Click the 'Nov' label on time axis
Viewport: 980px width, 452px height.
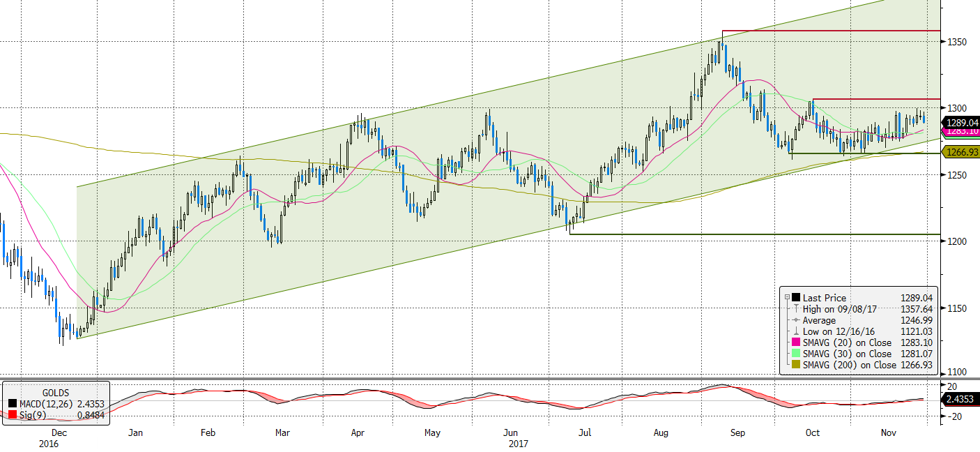coord(888,432)
